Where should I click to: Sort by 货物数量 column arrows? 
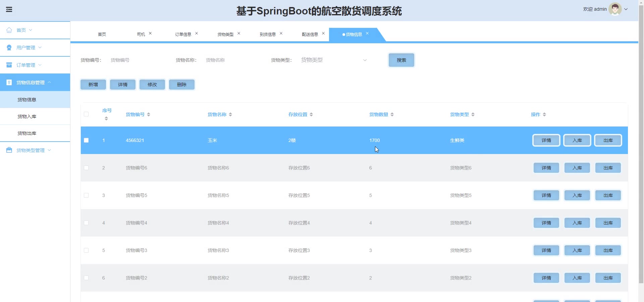click(392, 114)
